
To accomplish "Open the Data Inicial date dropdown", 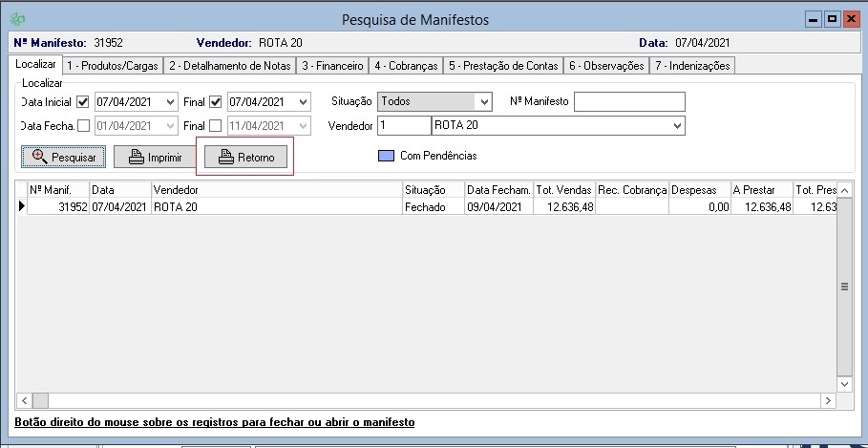I will pos(171,102).
